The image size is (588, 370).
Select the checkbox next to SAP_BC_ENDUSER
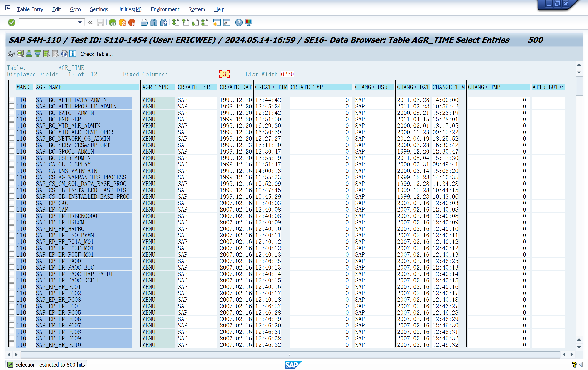pyautogui.click(x=11, y=119)
